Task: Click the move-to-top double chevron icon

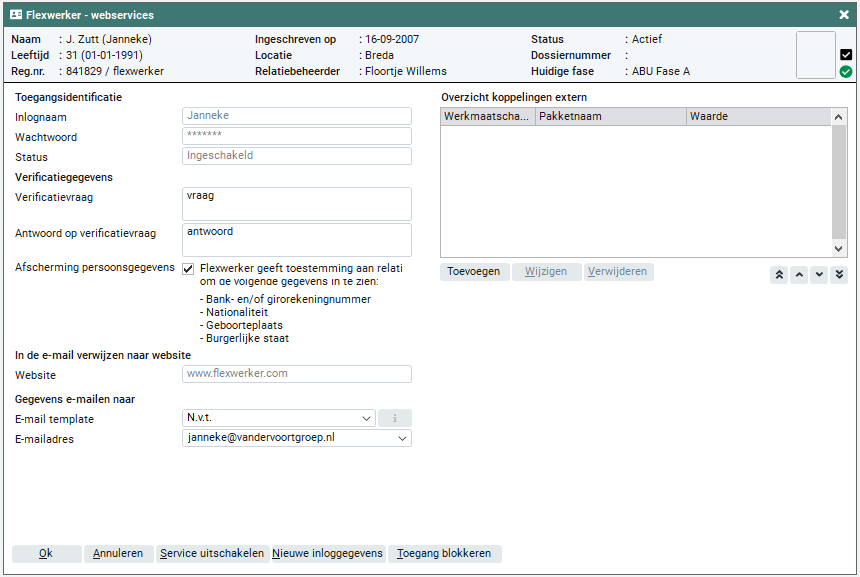Action: click(x=779, y=275)
